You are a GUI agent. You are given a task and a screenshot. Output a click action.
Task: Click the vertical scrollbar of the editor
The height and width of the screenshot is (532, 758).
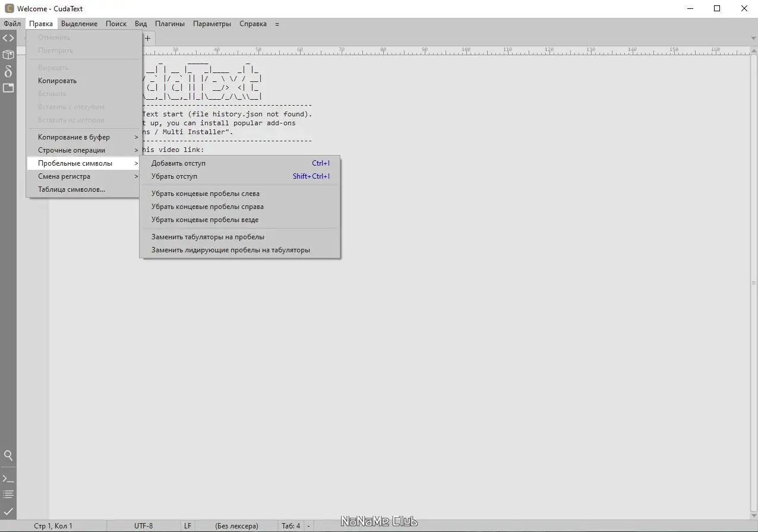point(753,282)
